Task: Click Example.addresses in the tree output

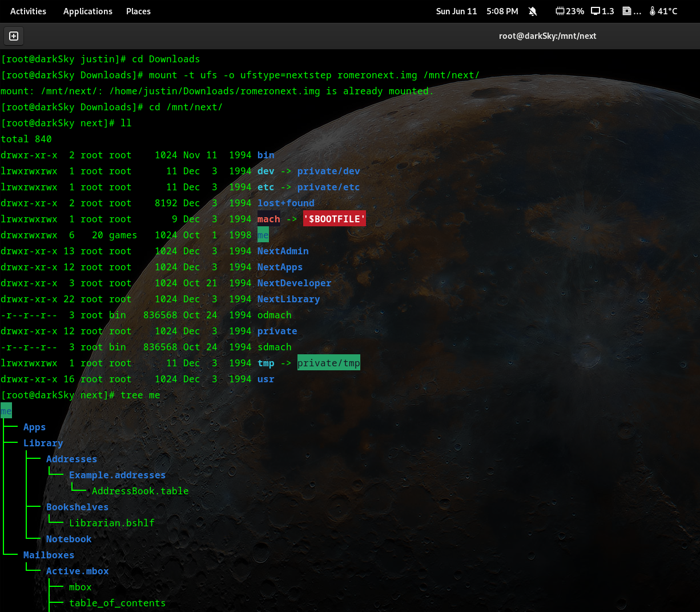Action: pyautogui.click(x=117, y=475)
